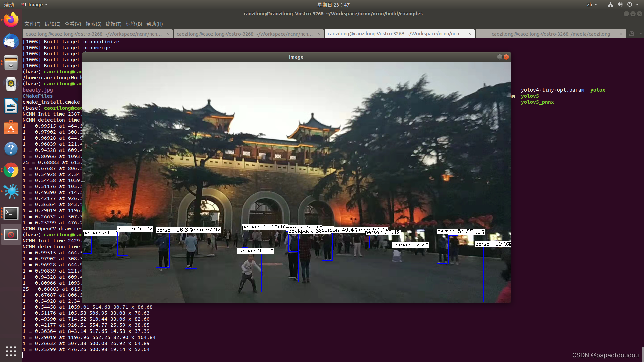644x362 pixels.
Task: Launch Google Chrome from the dock
Action: click(x=11, y=170)
